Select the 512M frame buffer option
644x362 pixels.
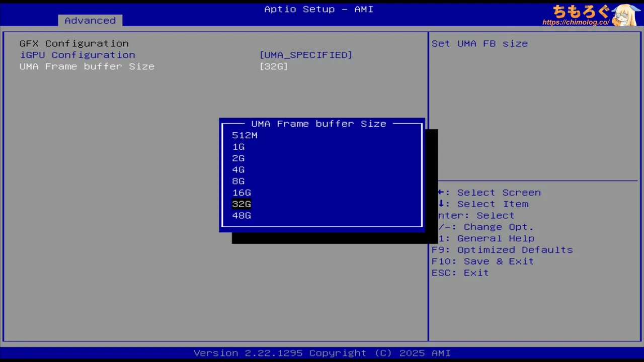[x=245, y=135]
